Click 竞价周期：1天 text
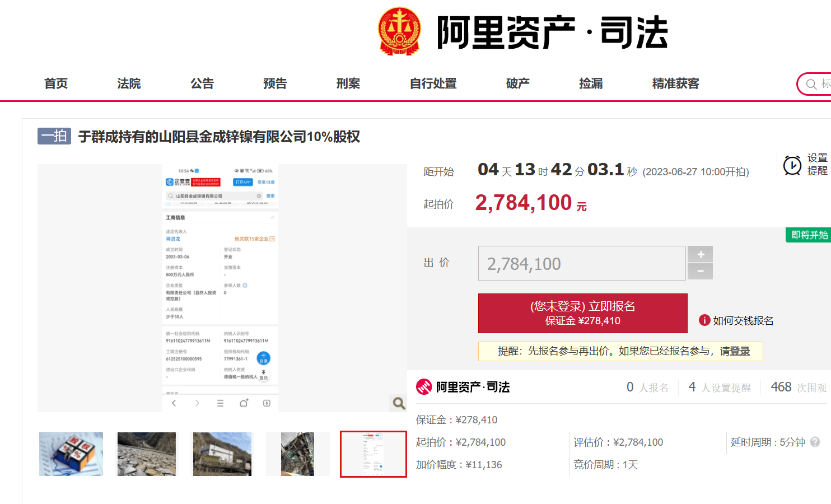The image size is (831, 504). pyautogui.click(x=606, y=465)
